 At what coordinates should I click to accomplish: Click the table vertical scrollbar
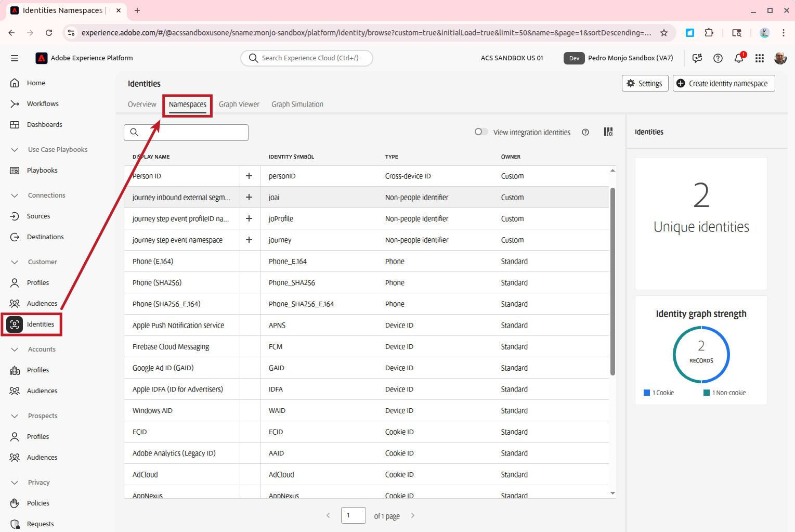(612, 281)
